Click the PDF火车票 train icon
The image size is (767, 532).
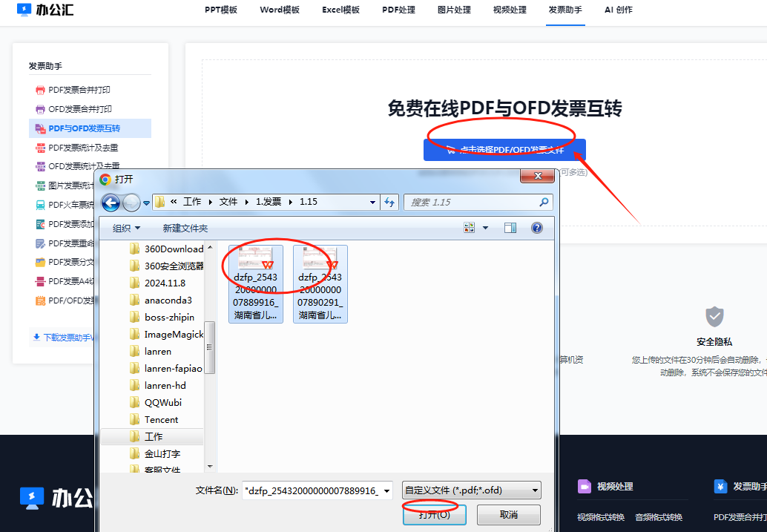coord(40,205)
